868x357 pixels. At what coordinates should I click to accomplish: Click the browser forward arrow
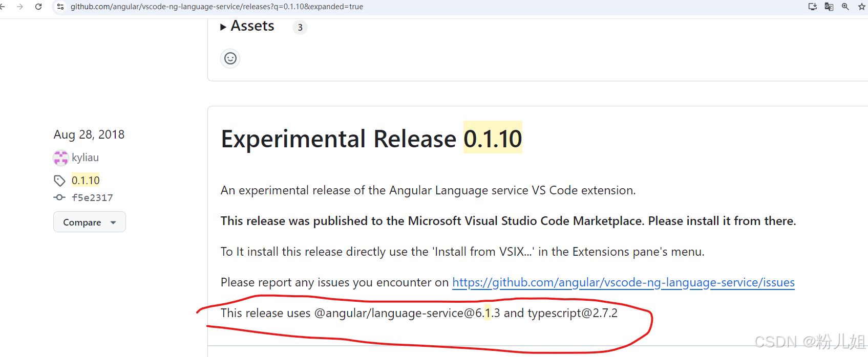pos(20,7)
